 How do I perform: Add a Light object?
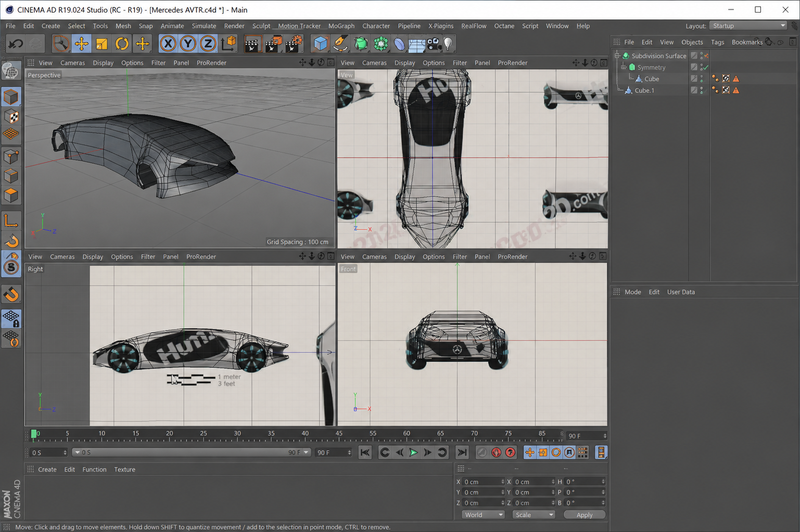(448, 44)
